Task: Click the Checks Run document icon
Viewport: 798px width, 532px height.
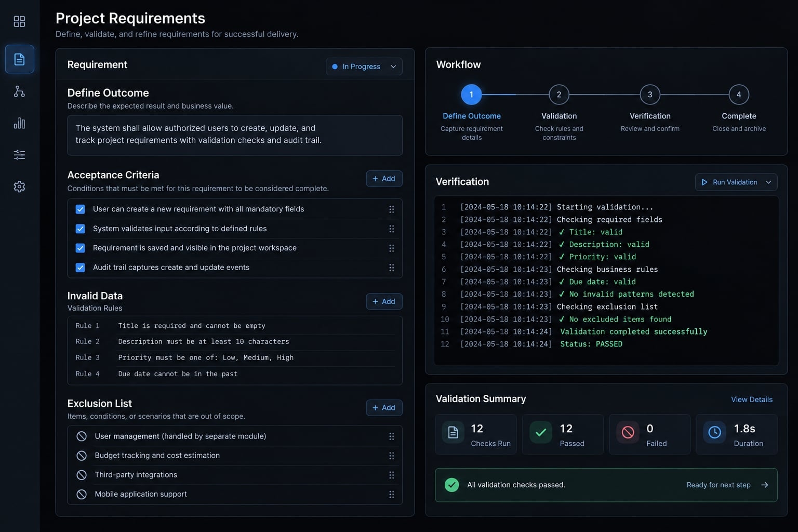Action: click(x=453, y=432)
